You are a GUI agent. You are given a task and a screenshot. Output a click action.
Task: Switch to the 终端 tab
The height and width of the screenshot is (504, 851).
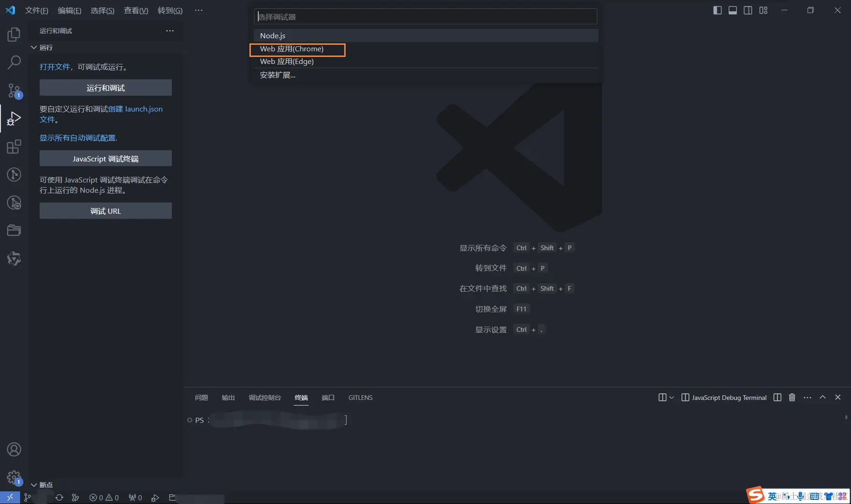[301, 398]
